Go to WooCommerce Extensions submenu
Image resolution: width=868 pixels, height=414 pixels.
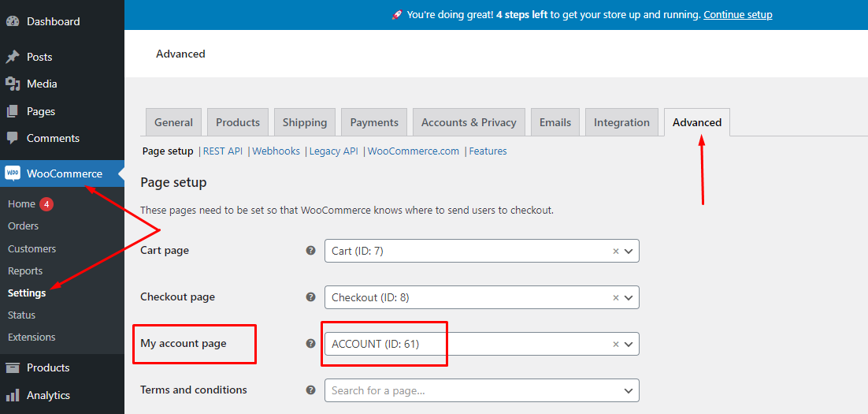pos(32,337)
